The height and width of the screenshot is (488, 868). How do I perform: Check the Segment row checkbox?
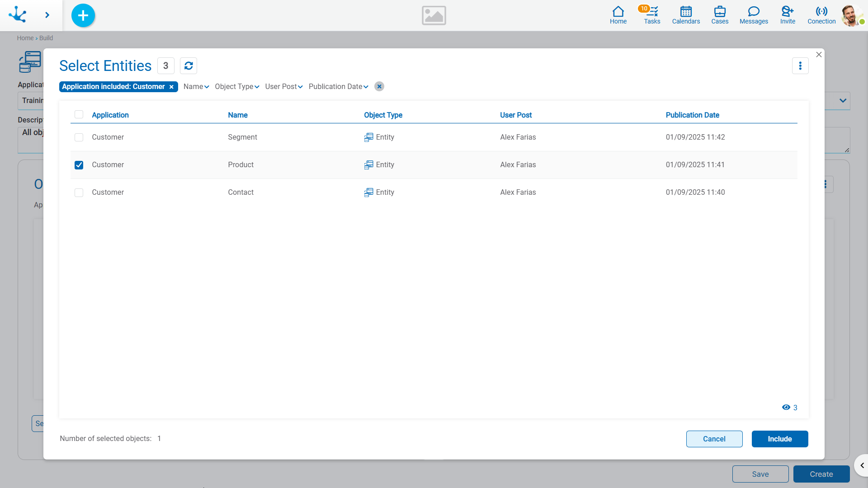[79, 137]
